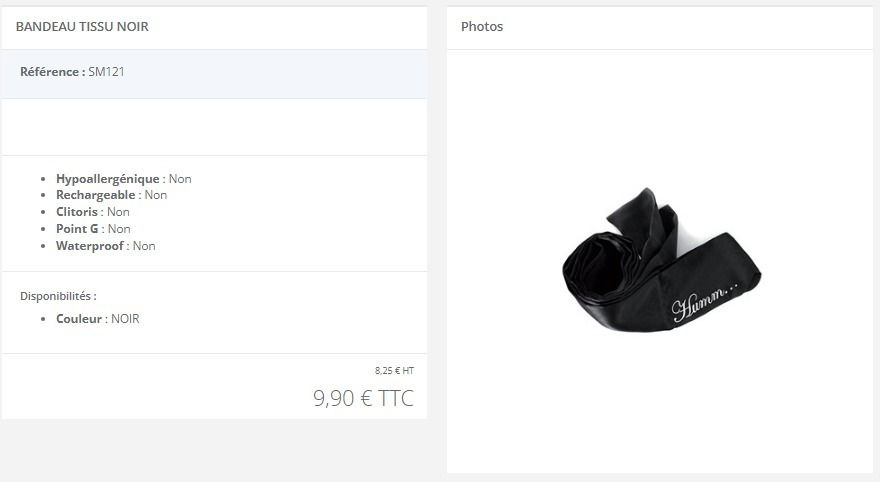Click the Couleur NOIR entry
Image resolution: width=880 pixels, height=482 pixels.
(98, 319)
